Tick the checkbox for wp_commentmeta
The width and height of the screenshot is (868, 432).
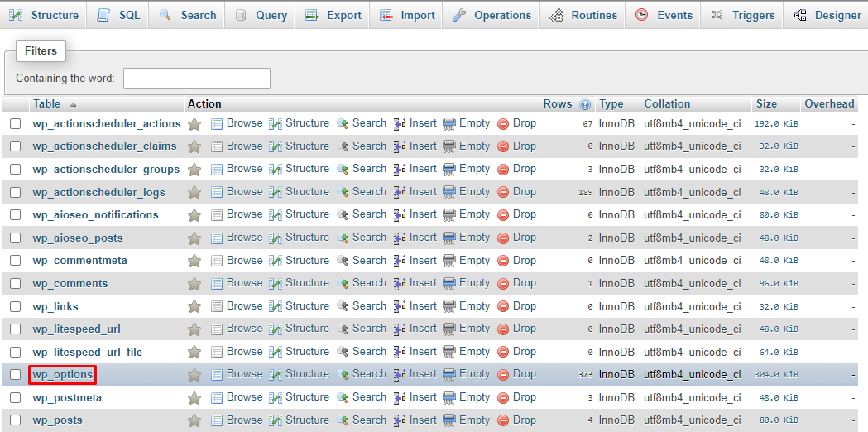(15, 261)
